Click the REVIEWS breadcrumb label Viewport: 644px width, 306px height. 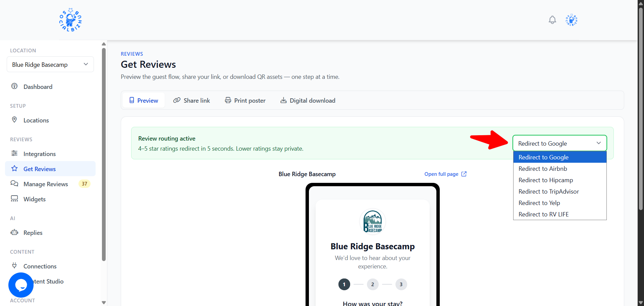tap(132, 54)
